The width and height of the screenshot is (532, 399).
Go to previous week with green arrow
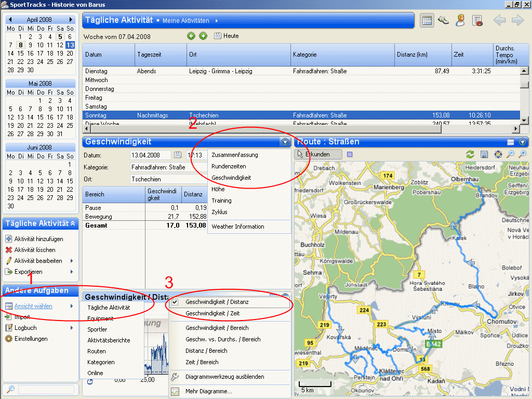point(191,36)
